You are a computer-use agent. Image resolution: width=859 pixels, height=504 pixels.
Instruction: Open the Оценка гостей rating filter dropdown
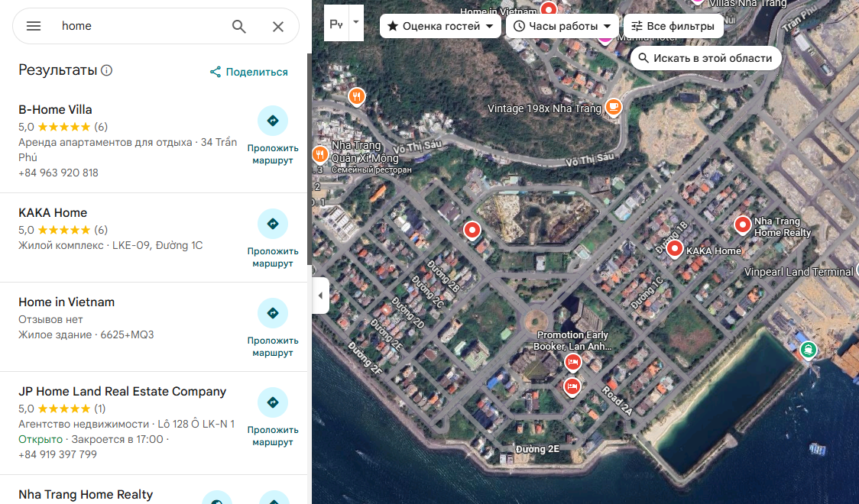[440, 26]
